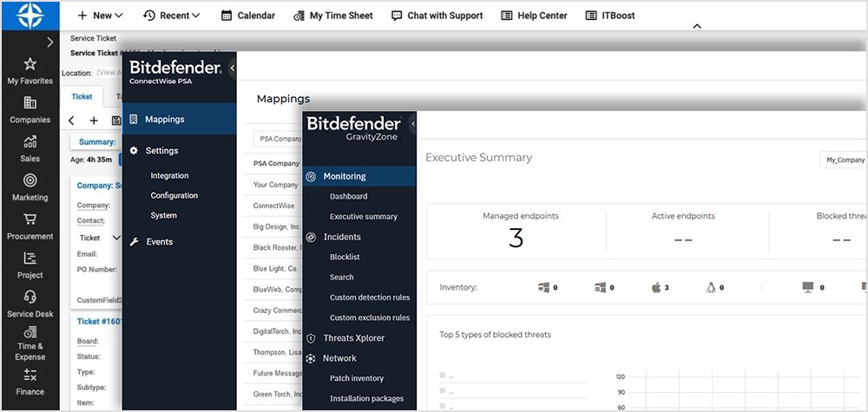
Task: Open the Help Center link
Action: 534,16
